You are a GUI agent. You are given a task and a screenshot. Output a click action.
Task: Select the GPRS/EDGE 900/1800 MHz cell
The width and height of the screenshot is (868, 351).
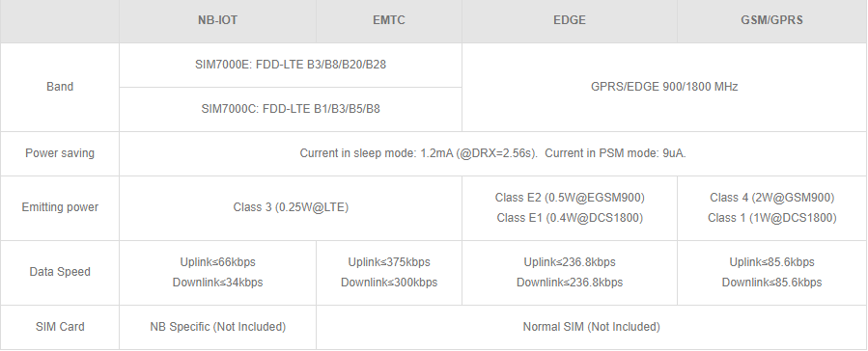(x=664, y=87)
